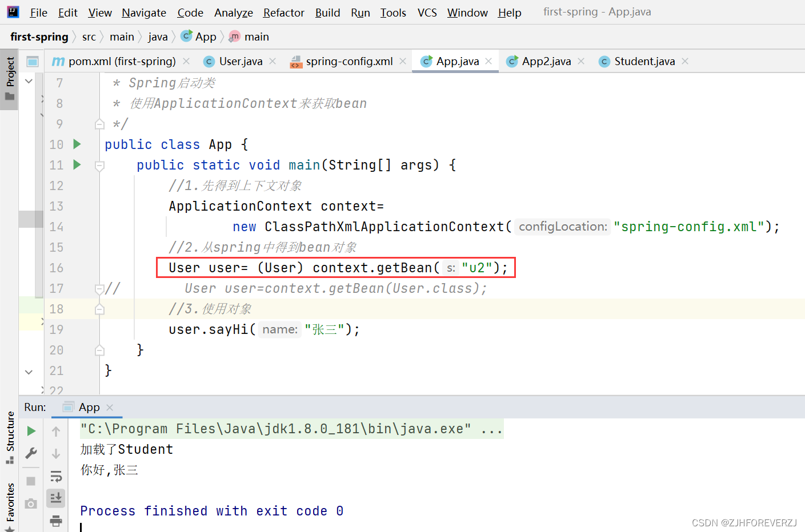Open the Navigate menu
805x532 pixels.
[x=144, y=13]
